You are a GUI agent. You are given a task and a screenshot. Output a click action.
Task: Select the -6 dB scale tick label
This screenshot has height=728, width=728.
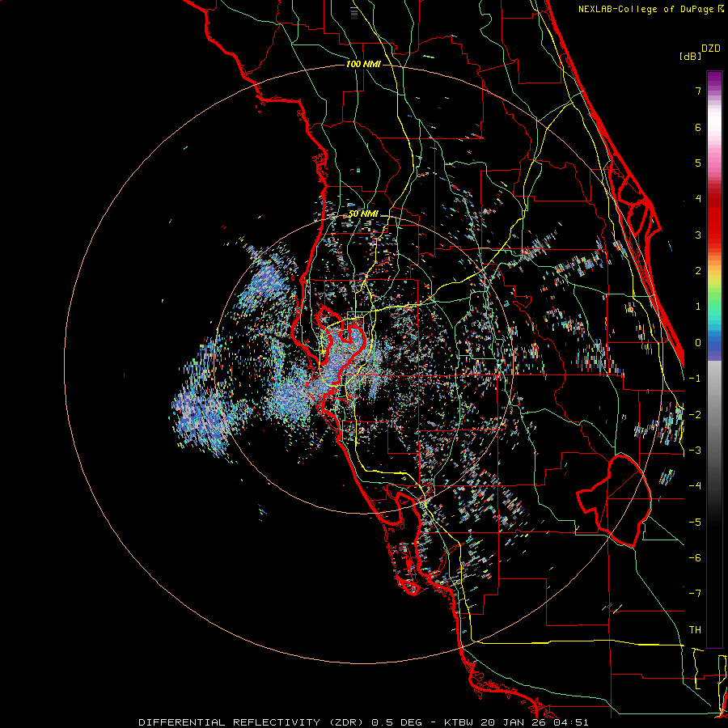pyautogui.click(x=695, y=558)
